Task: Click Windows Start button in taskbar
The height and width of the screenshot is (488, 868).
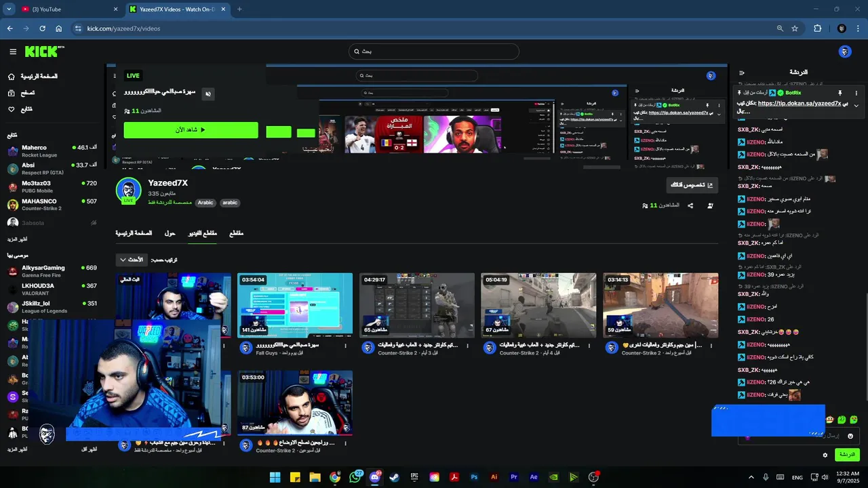Action: coord(275,477)
